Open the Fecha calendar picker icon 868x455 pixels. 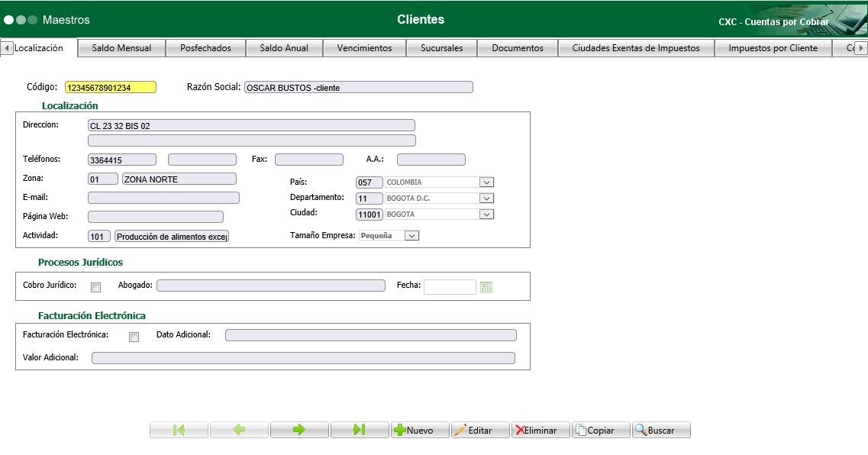point(486,287)
